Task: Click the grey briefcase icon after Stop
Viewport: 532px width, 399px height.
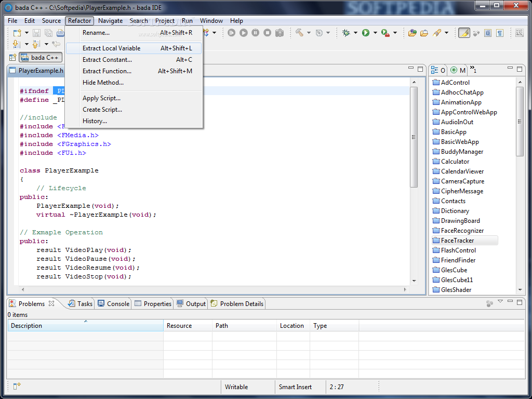Action: pyautogui.click(x=279, y=33)
